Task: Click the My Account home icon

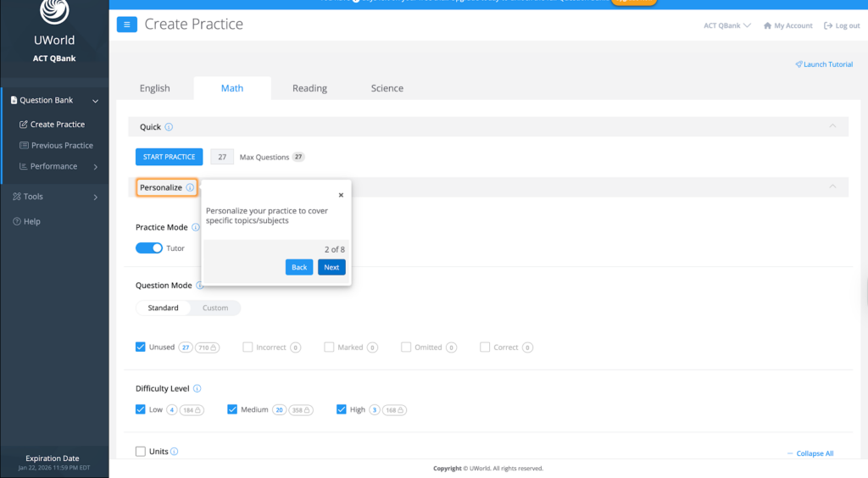Action: click(x=767, y=25)
